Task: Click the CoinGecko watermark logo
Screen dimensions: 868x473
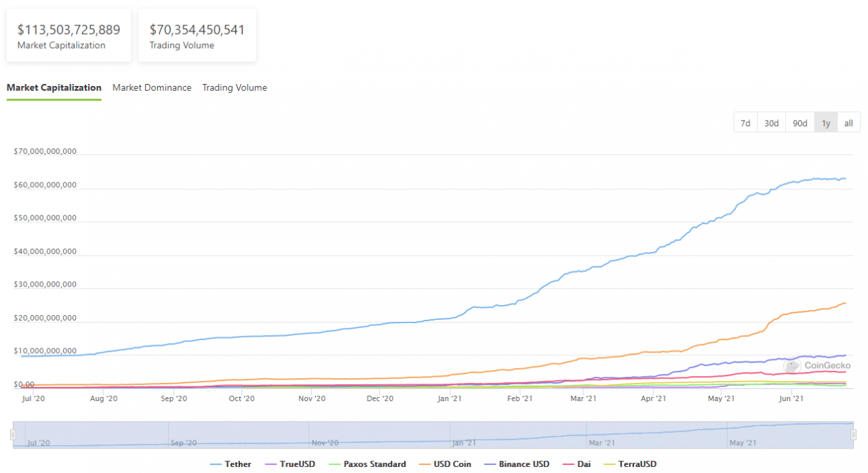Action: [x=818, y=365]
